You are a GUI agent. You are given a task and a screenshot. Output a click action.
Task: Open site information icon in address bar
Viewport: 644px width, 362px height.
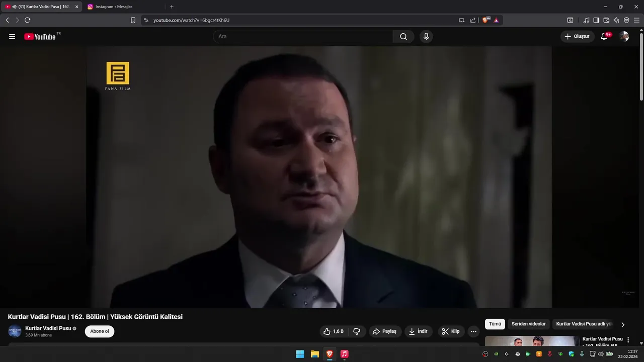(146, 20)
